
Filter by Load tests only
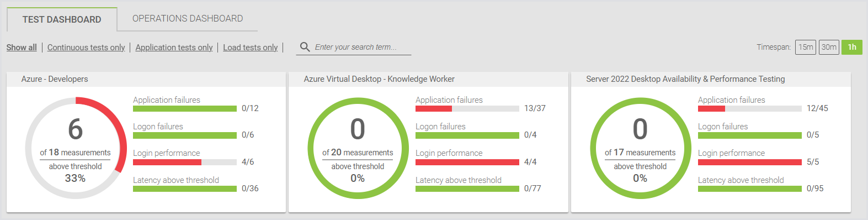(x=251, y=48)
